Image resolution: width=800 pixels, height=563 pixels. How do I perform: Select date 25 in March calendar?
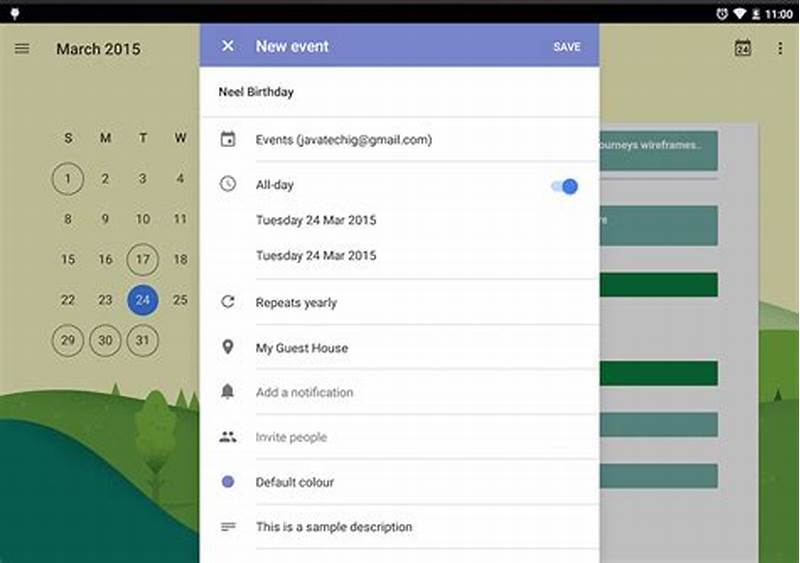[x=180, y=300]
